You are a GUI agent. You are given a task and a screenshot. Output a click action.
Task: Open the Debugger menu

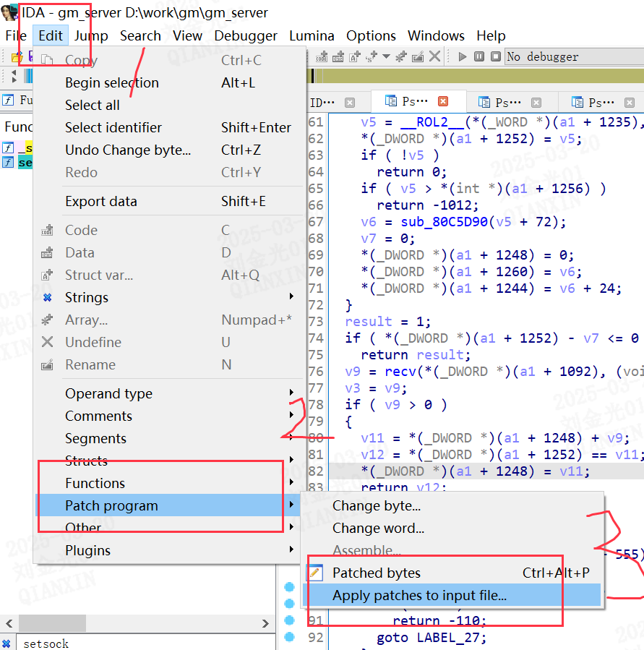[246, 35]
